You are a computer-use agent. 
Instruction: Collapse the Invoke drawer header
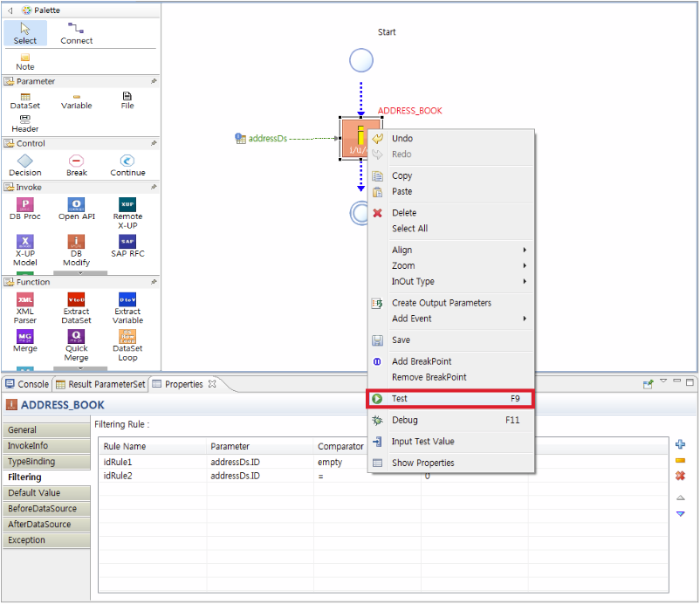tap(81, 187)
